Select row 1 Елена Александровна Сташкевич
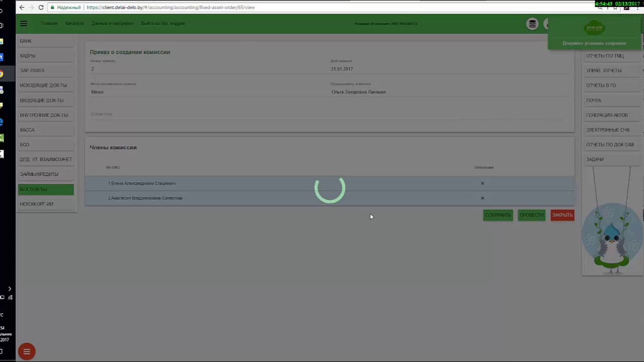Image resolution: width=644 pixels, height=362 pixels. (x=330, y=184)
